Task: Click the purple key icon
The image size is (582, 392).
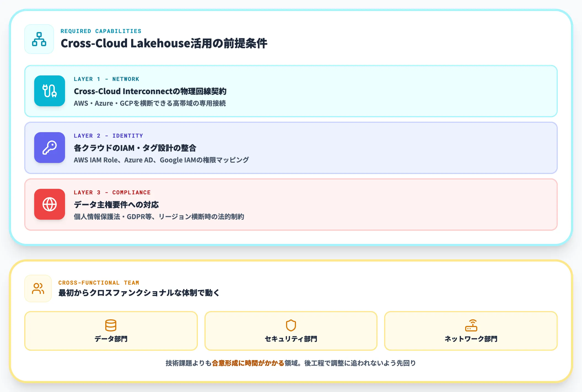Action: (x=50, y=148)
